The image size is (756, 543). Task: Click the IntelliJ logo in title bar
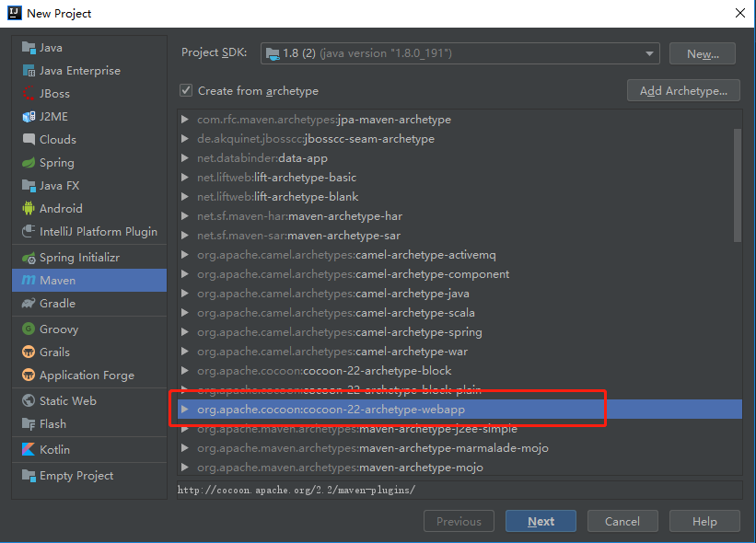tap(15, 13)
